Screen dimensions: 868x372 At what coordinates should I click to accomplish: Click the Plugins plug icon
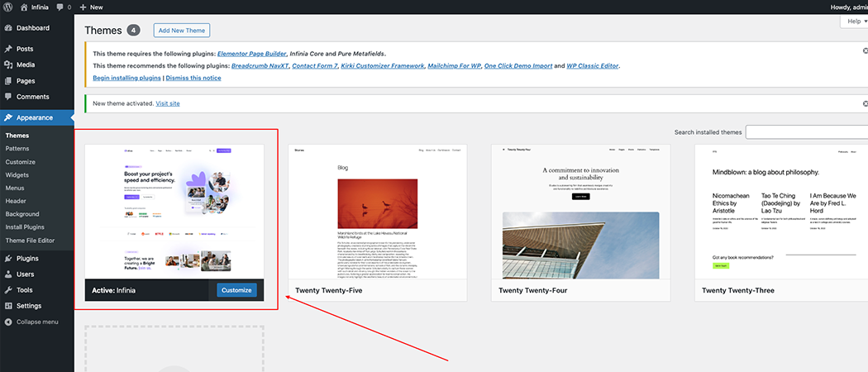click(8, 258)
